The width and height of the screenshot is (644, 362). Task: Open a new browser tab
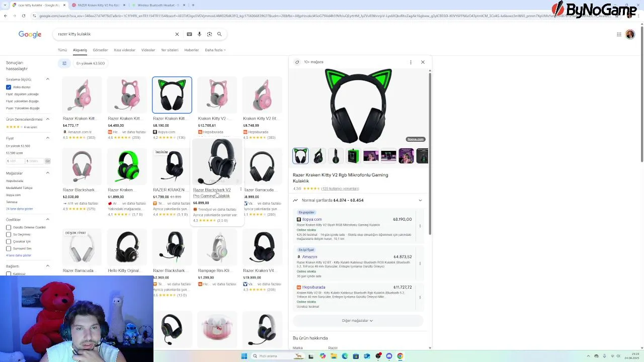(x=193, y=5)
